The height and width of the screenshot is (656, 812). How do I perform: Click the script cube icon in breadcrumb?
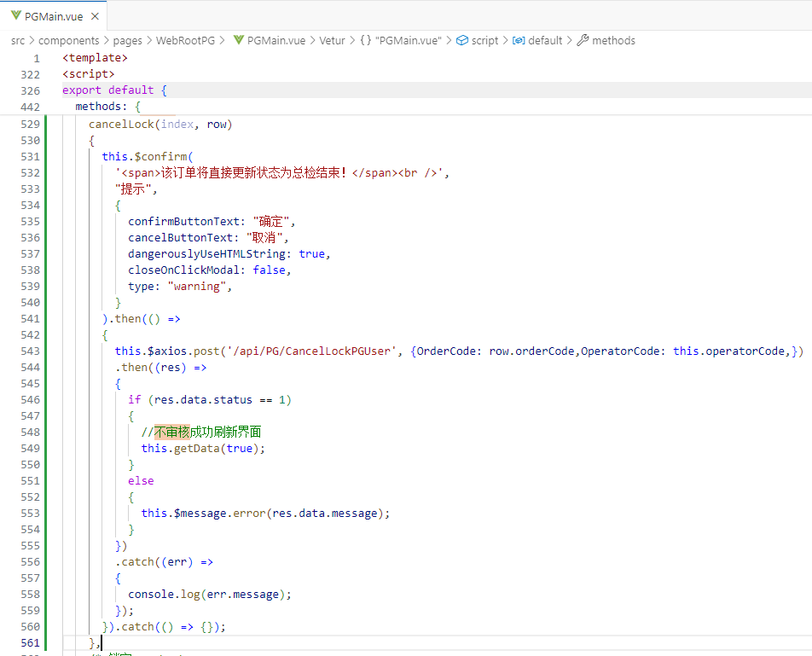click(462, 40)
